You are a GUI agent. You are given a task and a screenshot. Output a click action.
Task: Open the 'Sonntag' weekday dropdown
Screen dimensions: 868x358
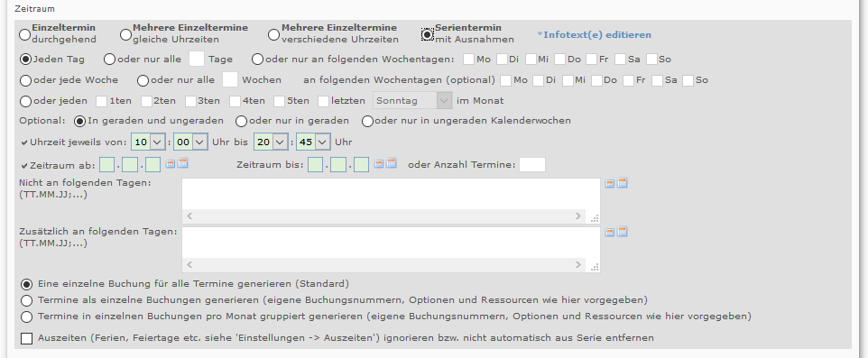click(412, 101)
